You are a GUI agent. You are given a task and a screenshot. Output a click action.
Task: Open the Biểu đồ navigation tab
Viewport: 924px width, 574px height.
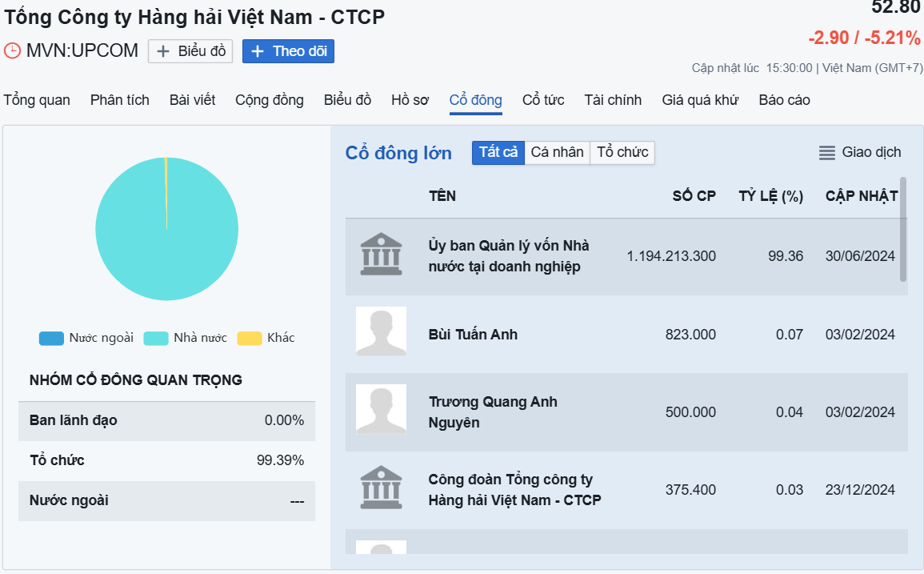coord(347,100)
